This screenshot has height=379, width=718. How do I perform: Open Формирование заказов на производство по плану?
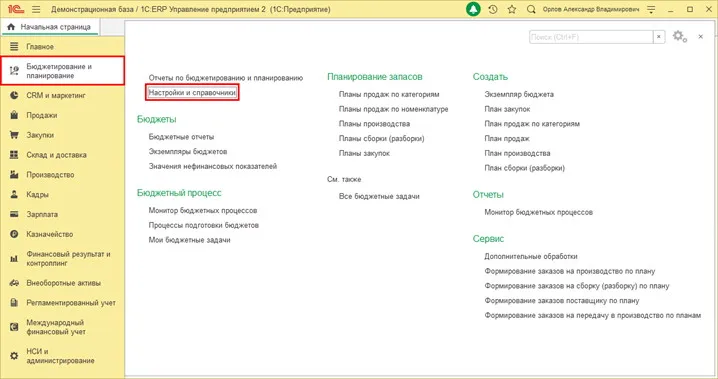pos(570,271)
